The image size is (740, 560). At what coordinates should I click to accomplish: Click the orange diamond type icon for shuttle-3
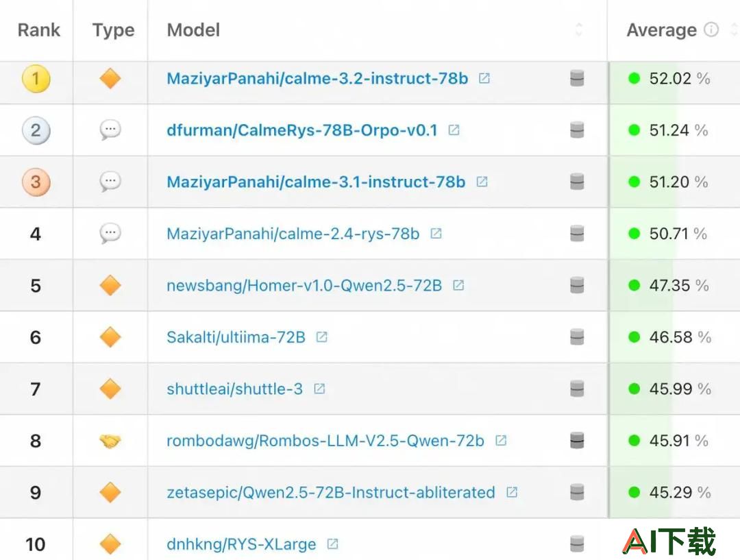click(x=110, y=389)
